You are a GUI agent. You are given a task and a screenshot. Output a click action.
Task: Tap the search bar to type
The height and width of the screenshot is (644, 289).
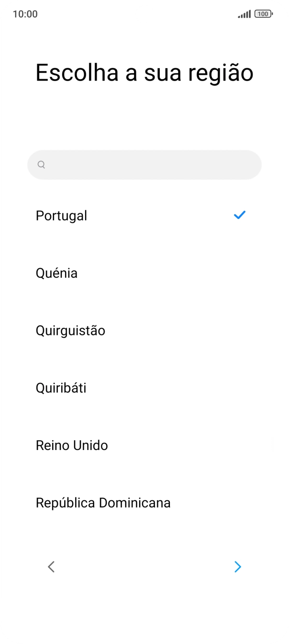pos(144,164)
